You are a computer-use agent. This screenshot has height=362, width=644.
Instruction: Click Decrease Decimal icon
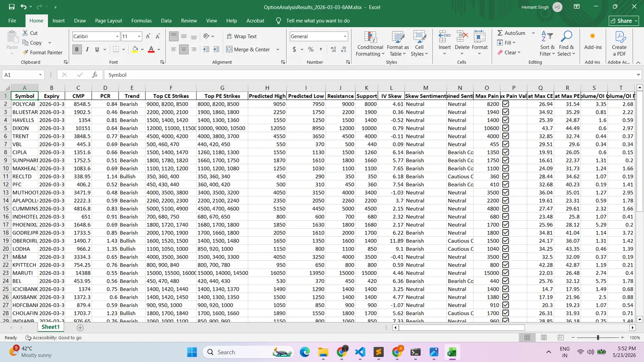343,49
